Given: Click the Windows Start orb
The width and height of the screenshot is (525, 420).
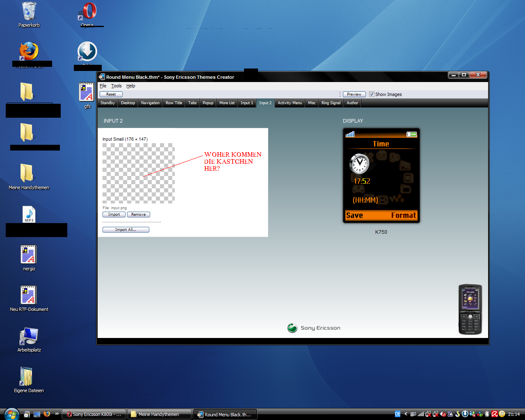Looking at the screenshot, I should coord(11,414).
